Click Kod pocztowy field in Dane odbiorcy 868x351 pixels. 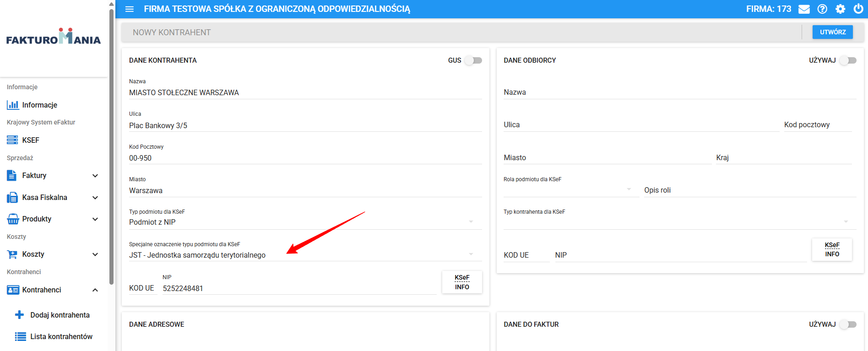(x=818, y=125)
